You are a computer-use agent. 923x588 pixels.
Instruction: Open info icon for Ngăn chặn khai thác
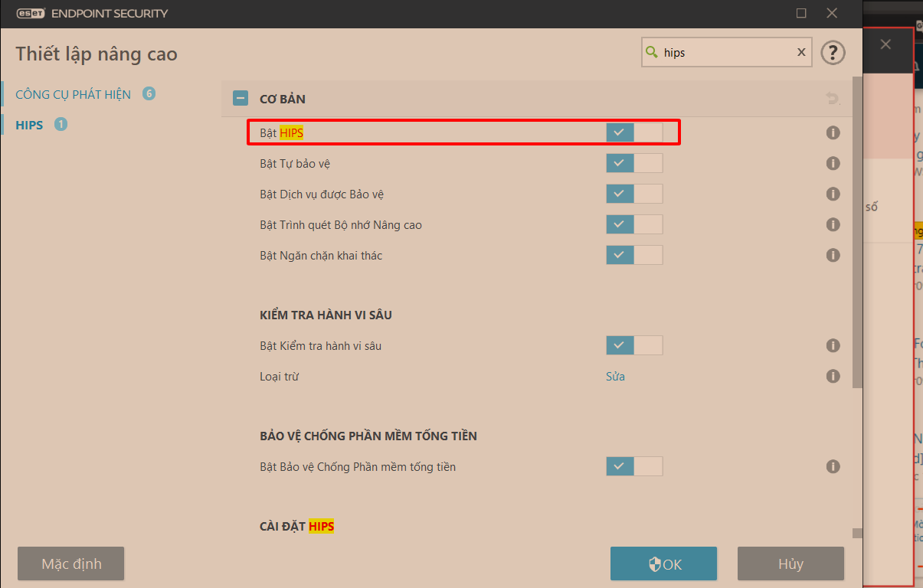(833, 255)
